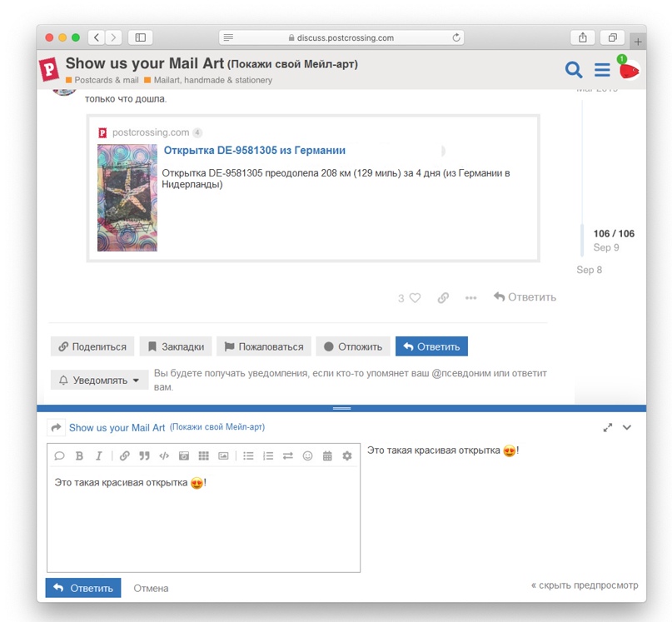This screenshot has height=622, width=672.
Task: Click the whisper speech bubble tool
Action: 60,455
